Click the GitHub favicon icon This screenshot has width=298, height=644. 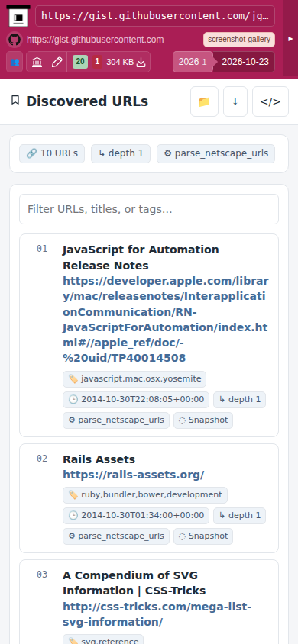point(15,40)
